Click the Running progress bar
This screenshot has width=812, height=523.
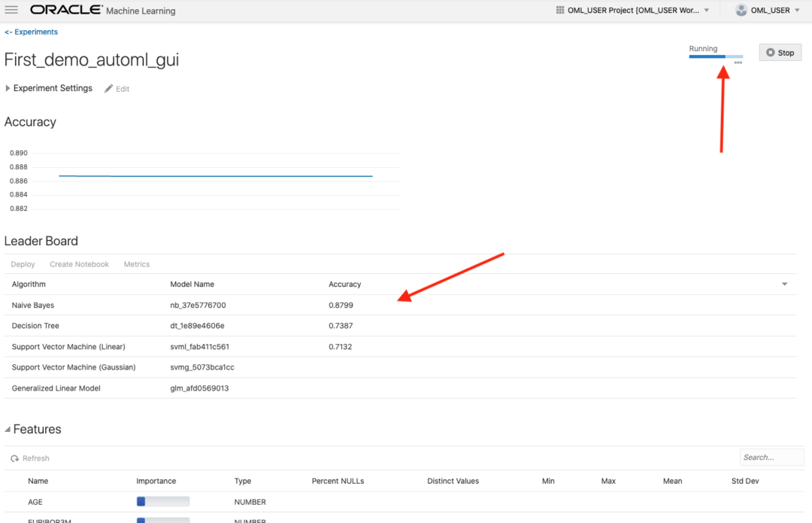point(715,57)
